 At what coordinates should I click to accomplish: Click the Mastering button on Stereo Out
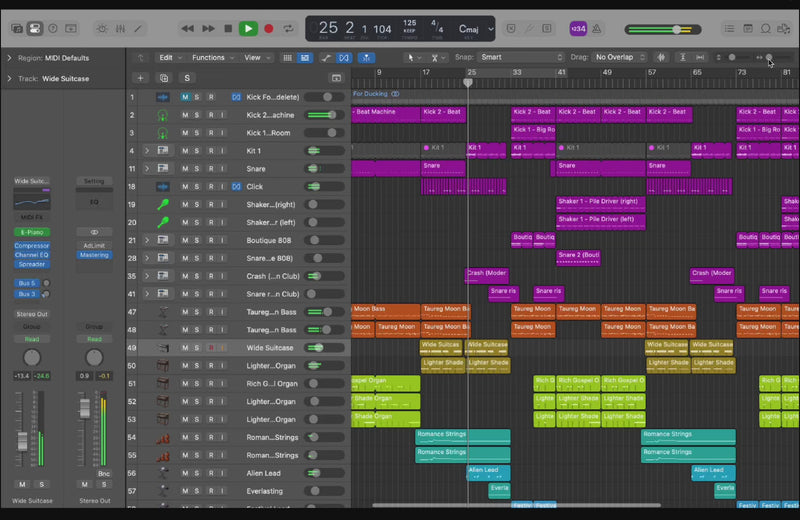94,255
